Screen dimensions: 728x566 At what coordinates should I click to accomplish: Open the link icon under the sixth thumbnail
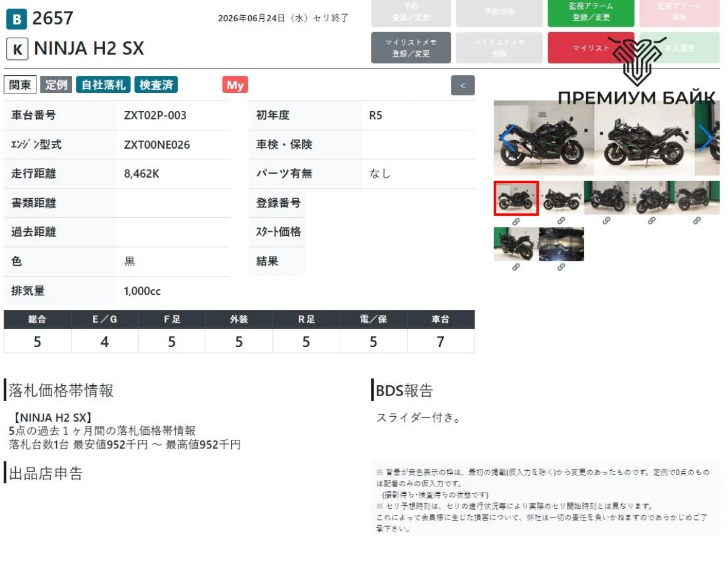click(x=516, y=267)
